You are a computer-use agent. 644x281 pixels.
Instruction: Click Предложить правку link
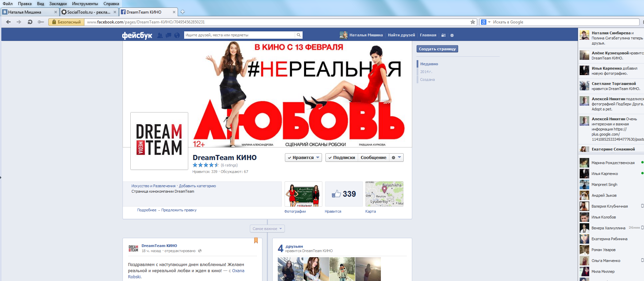point(179,210)
